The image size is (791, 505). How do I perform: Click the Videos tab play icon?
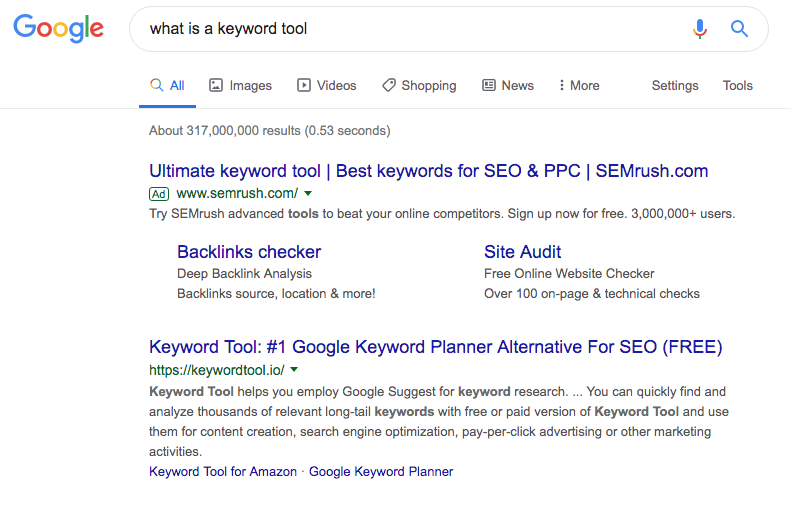coord(304,85)
